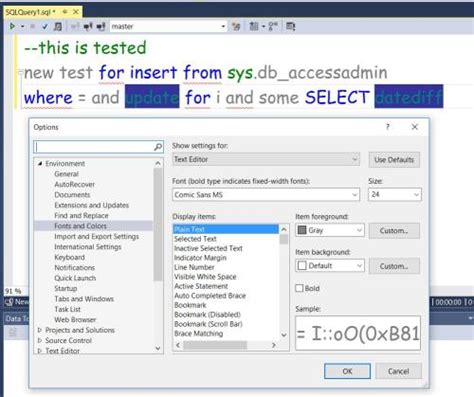Select Quick Launch in the options tree

pos(75,278)
